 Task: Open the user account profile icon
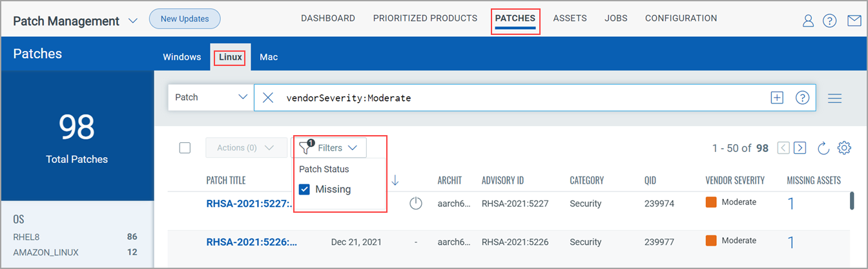pyautogui.click(x=808, y=21)
